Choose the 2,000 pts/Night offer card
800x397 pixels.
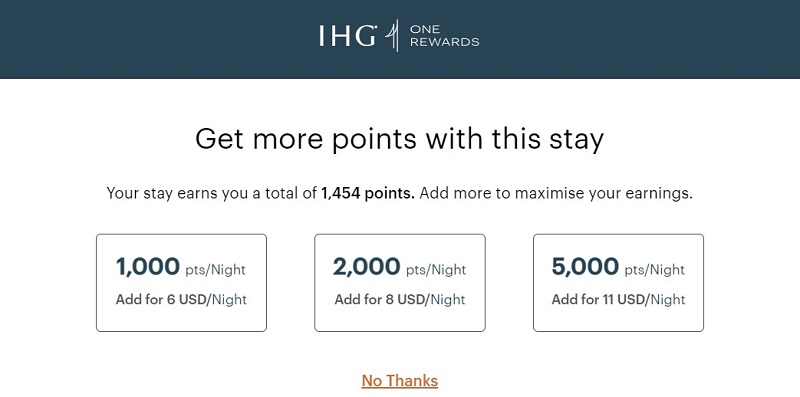399,283
